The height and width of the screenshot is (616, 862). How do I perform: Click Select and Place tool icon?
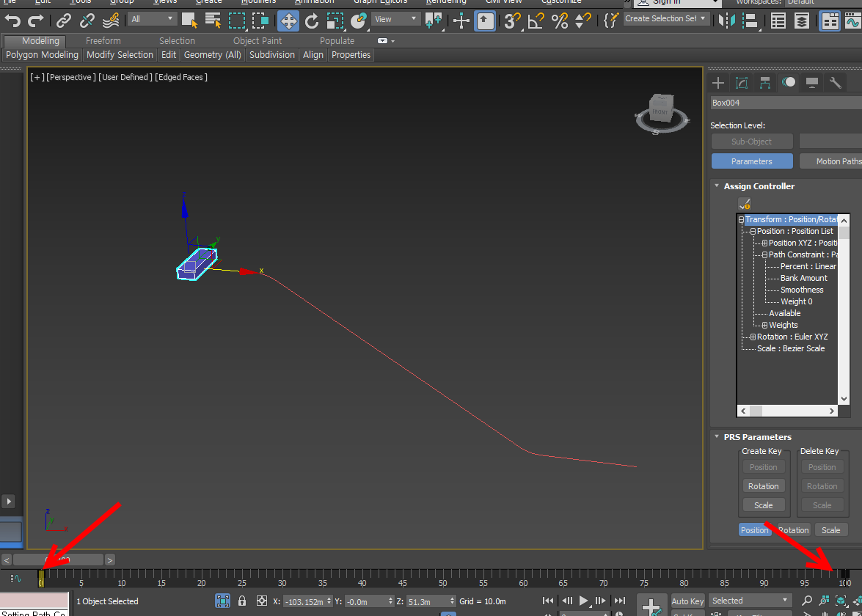coord(359,21)
